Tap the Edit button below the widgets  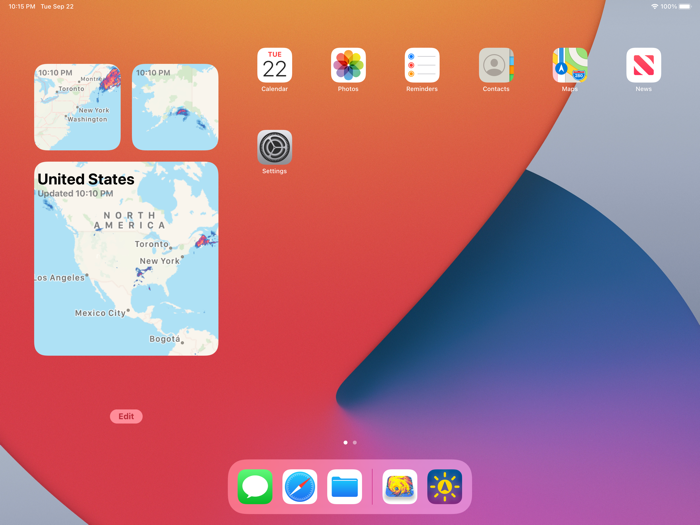(x=126, y=416)
